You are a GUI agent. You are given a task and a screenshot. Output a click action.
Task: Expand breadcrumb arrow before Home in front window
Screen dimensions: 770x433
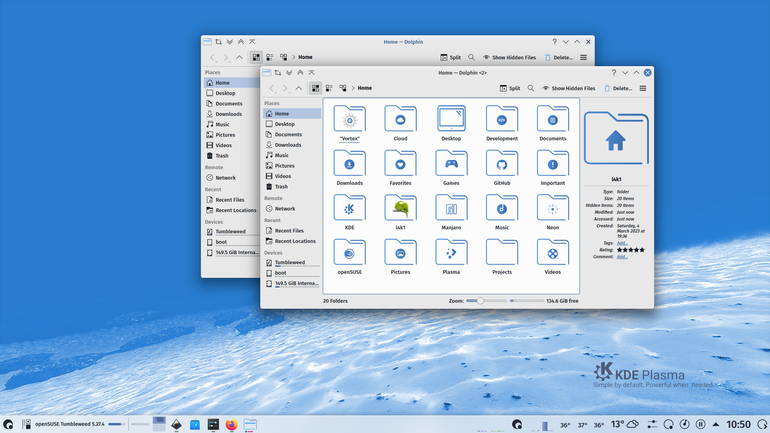pos(353,88)
